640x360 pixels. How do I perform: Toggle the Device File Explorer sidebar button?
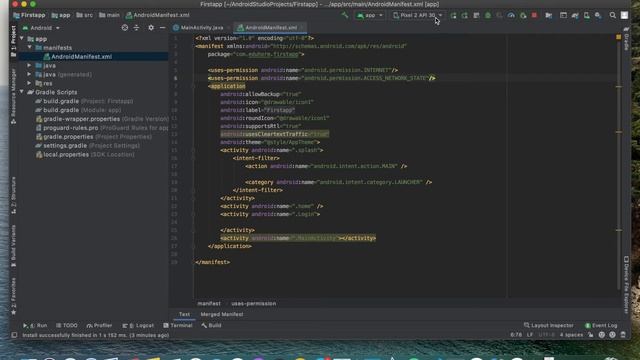pyautogui.click(x=627, y=285)
